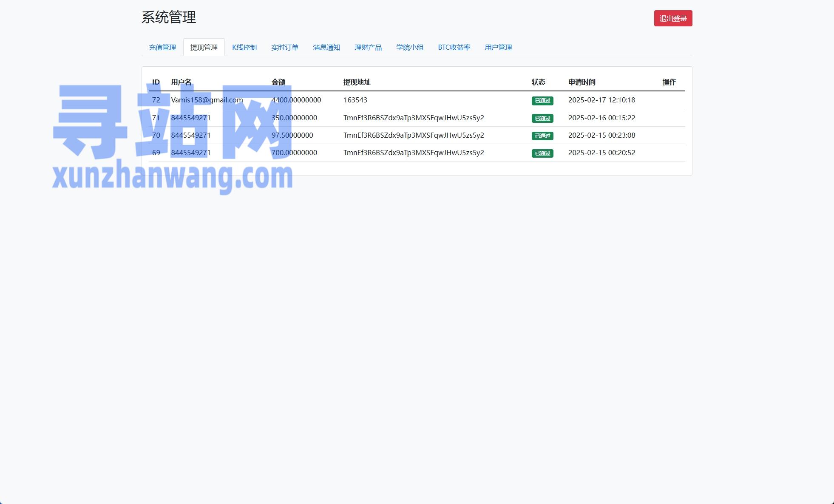This screenshot has width=834, height=504.
Task: Open the BTC收益率 tab
Action: pyautogui.click(x=454, y=47)
